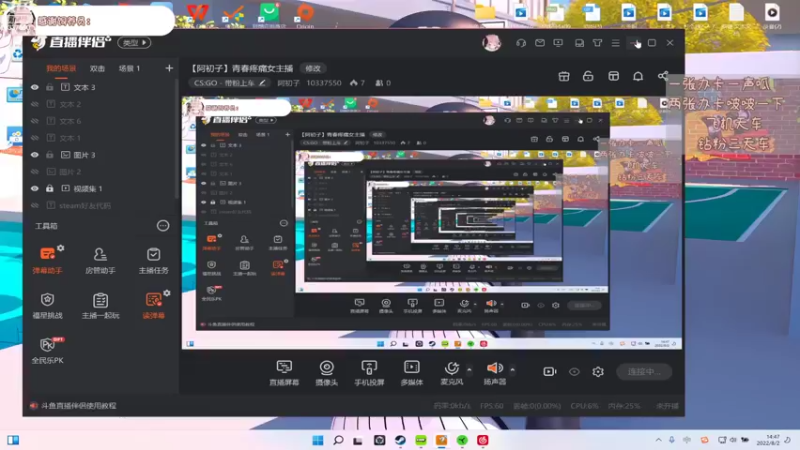
Task: Show the 文本 1 source
Action: coord(35,138)
